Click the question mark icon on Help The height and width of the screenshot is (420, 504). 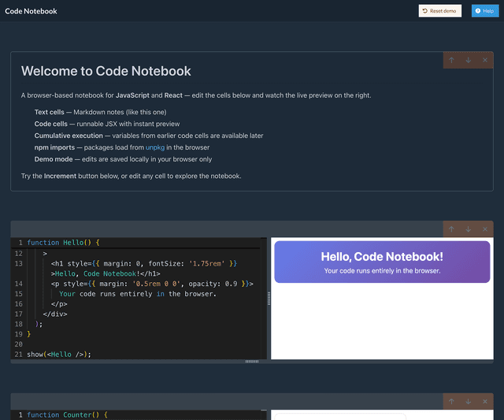[478, 11]
